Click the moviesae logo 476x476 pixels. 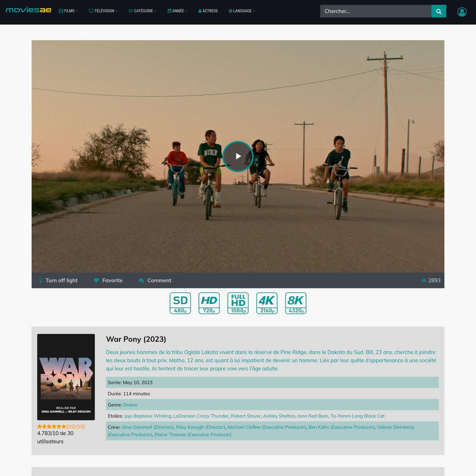click(x=29, y=10)
